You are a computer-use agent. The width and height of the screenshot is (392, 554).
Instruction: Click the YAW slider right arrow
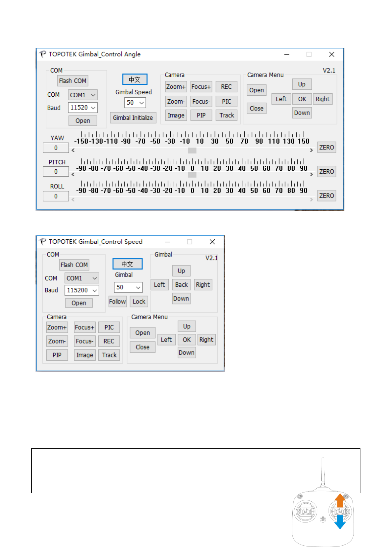(311, 150)
